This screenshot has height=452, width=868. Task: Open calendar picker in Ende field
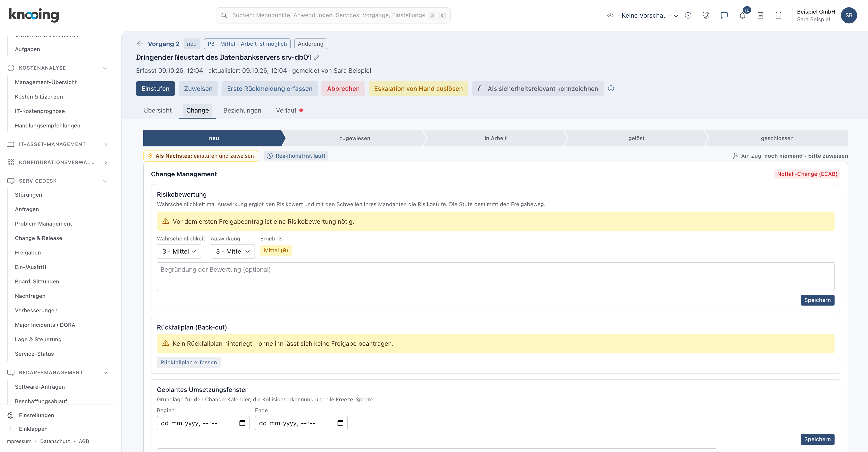coord(340,423)
